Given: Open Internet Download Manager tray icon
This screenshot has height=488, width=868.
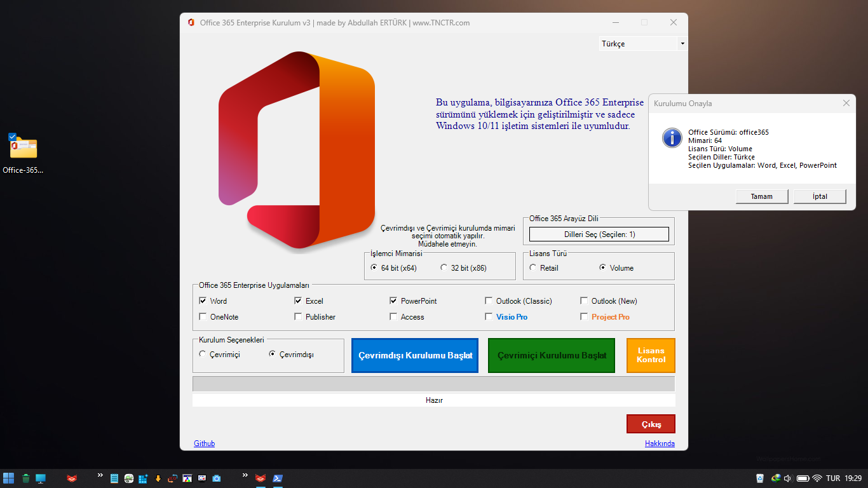Looking at the screenshot, I should [x=775, y=478].
